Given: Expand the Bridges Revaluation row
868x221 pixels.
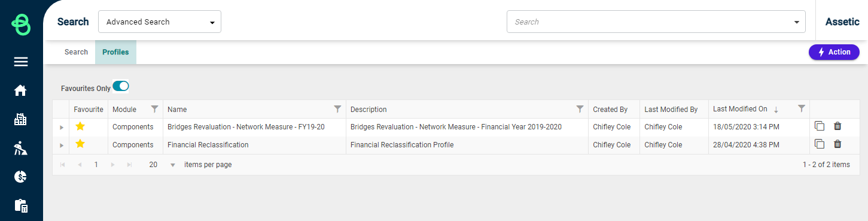Looking at the screenshot, I should click(x=61, y=127).
